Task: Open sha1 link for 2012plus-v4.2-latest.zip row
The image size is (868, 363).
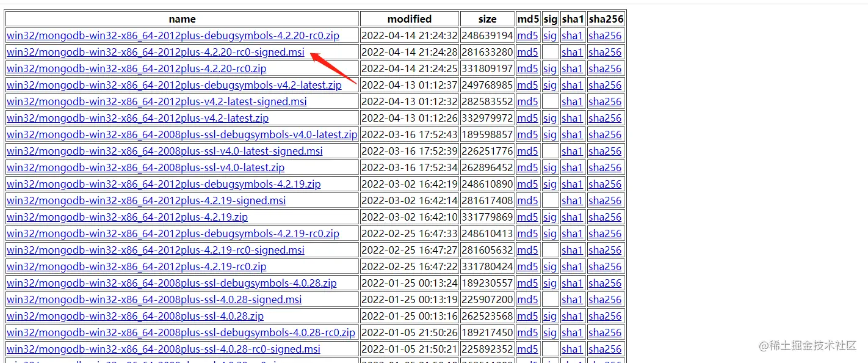Action: 572,118
